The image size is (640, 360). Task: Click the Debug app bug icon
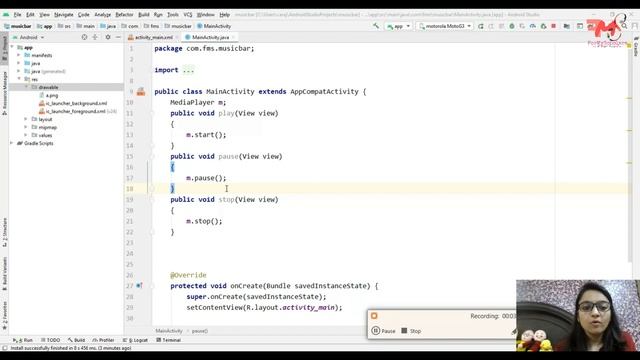512,26
